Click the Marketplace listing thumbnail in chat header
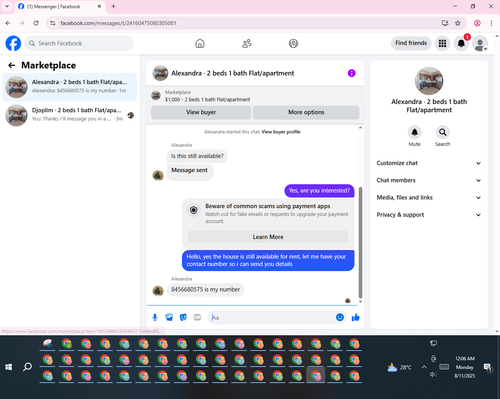Viewport: 500px width, 399px height. (156, 96)
